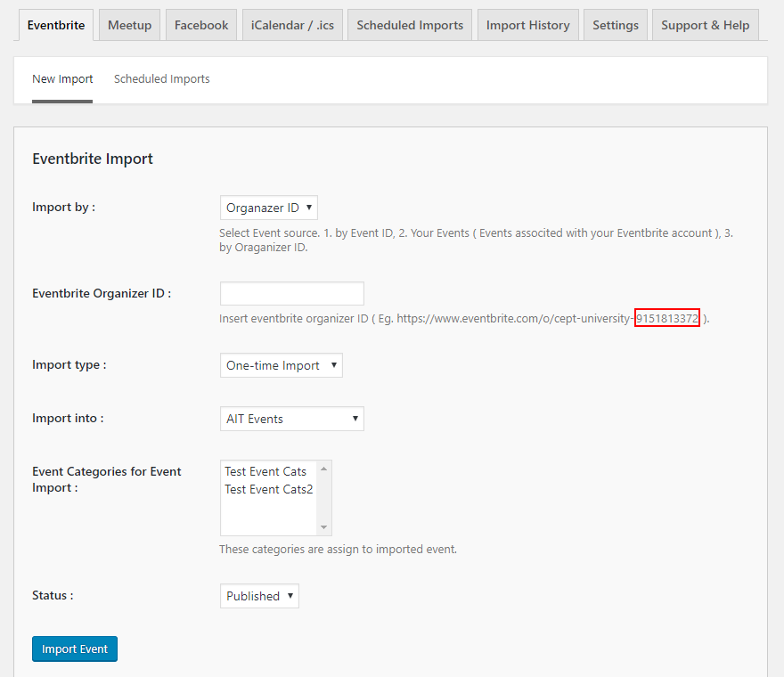Click the Eventbrite Organizer ID field

pos(291,293)
